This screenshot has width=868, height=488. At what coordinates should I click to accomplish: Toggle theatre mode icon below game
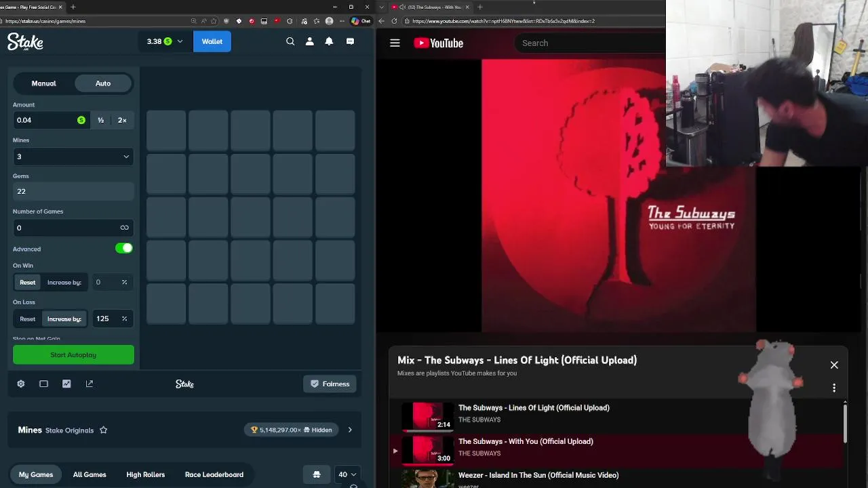pos(43,384)
